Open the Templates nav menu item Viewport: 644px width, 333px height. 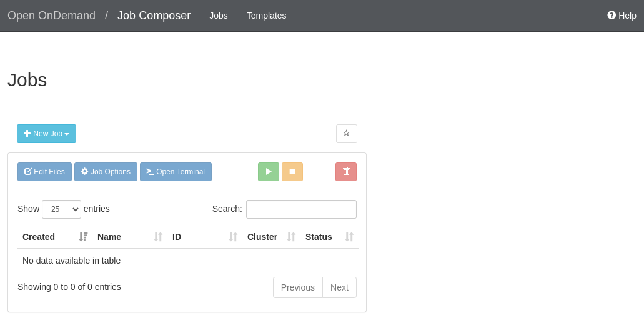click(x=267, y=16)
